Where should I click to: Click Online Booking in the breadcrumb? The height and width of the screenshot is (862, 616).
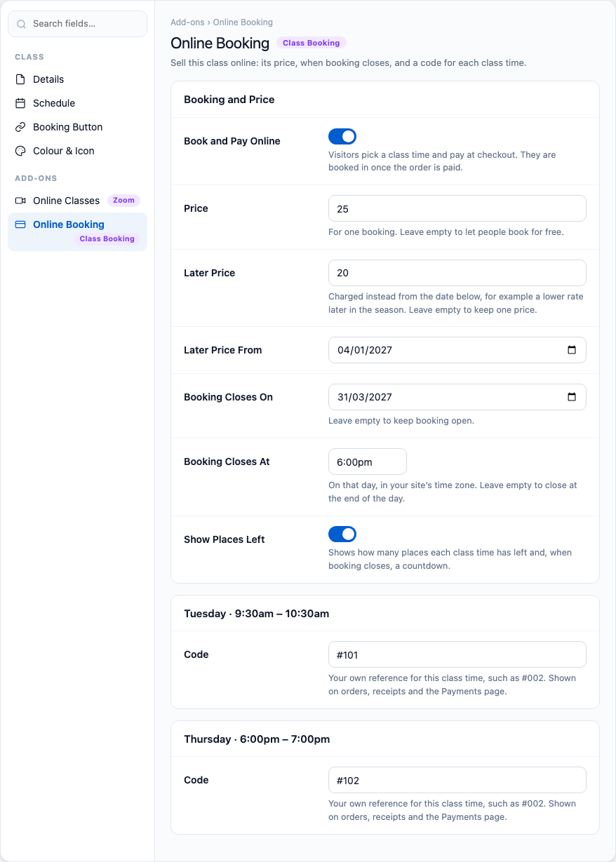[x=243, y=22]
